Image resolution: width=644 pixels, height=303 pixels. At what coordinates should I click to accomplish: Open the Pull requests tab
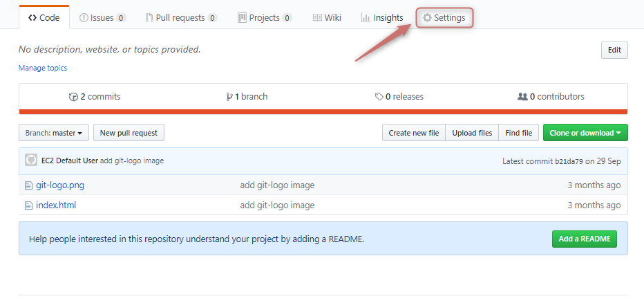[x=182, y=18]
